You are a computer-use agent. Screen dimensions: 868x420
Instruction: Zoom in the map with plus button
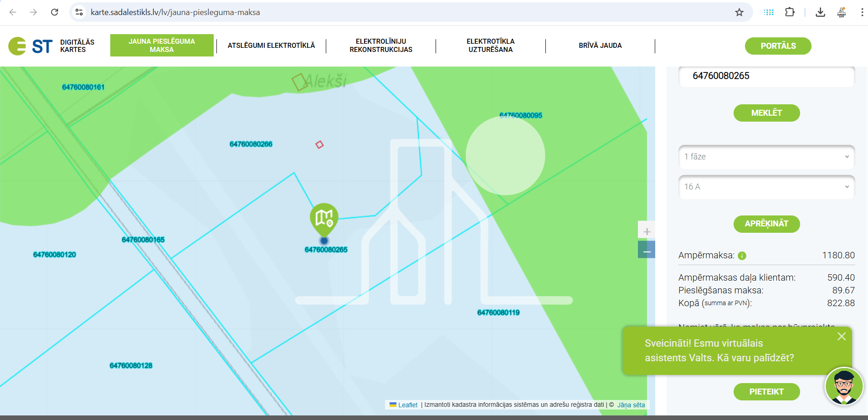pyautogui.click(x=646, y=231)
